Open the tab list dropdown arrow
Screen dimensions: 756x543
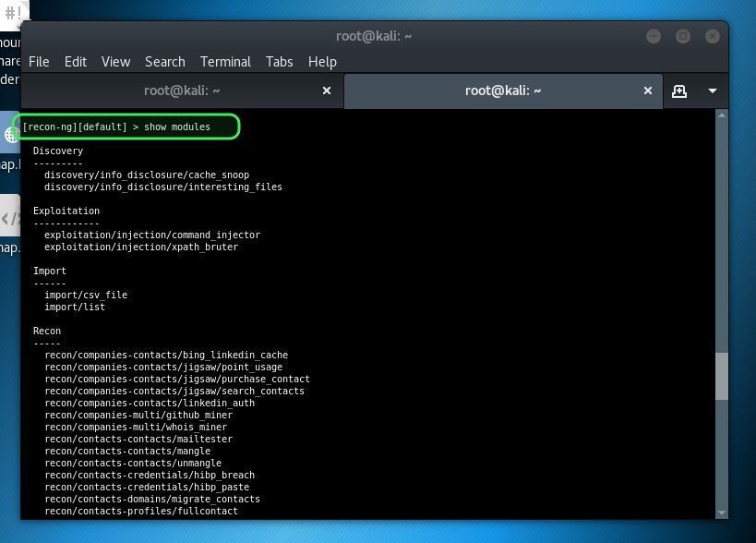[713, 90]
